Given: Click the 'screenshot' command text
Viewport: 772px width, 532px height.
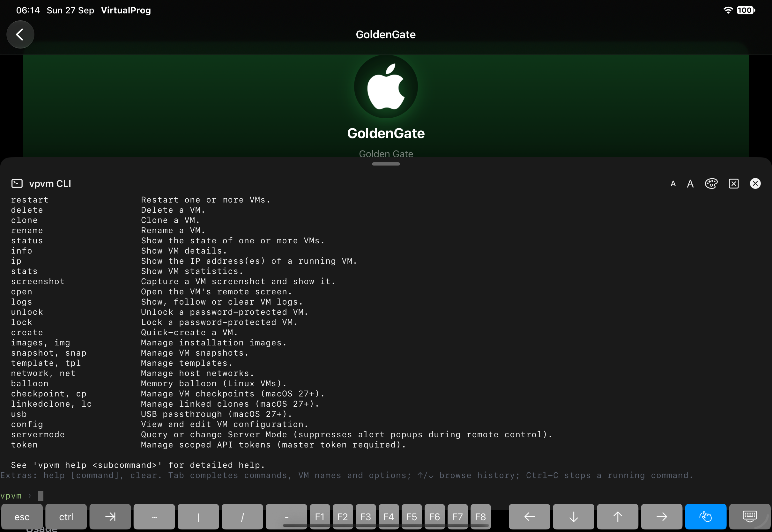Looking at the screenshot, I should (x=38, y=282).
